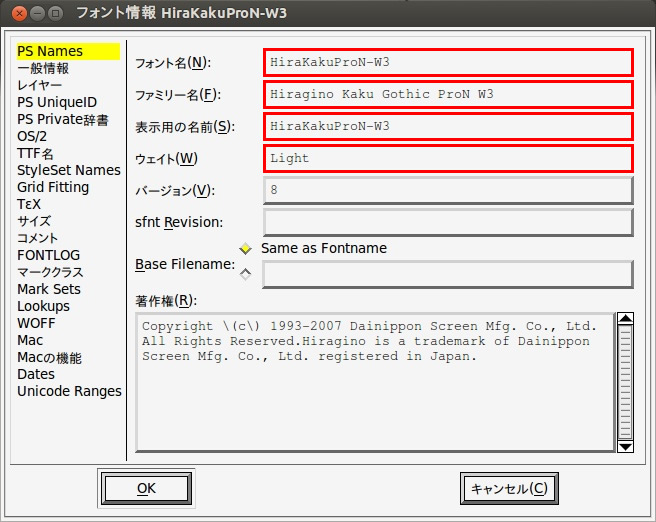Click the copyright scrollbar down arrow
This screenshot has height=522, width=656.
point(625,447)
